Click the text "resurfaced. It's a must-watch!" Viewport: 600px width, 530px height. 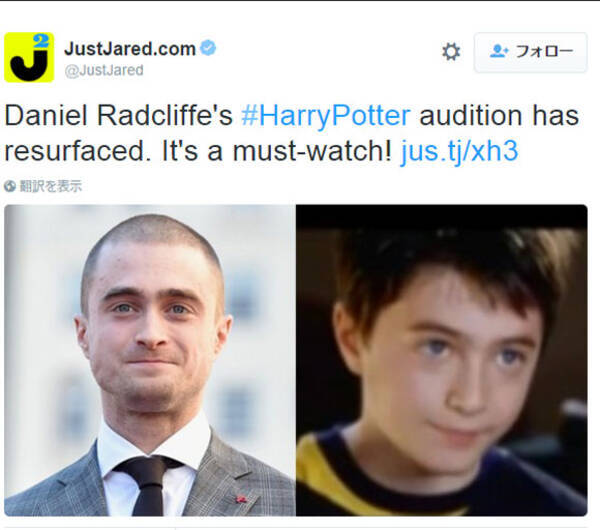tap(198, 151)
